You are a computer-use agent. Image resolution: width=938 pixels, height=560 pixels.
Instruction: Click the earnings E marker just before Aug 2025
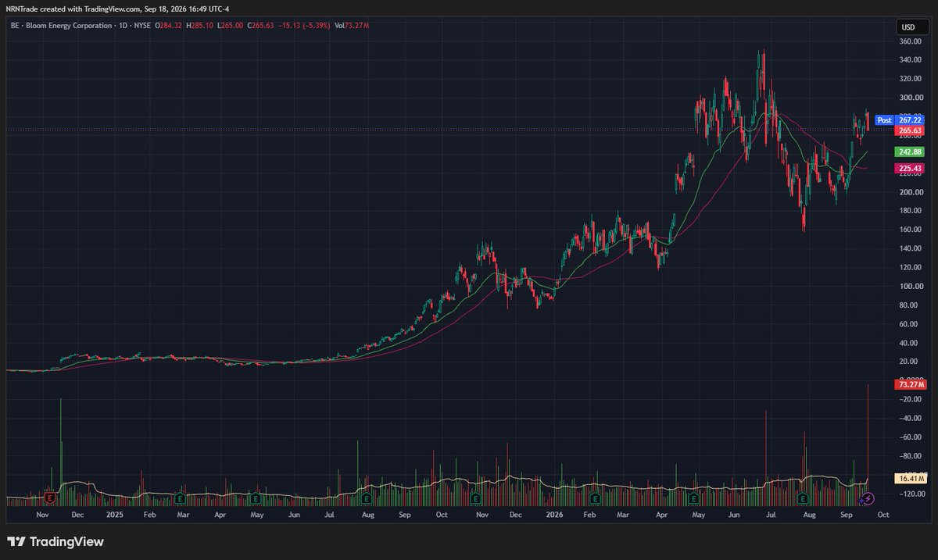pos(367,498)
